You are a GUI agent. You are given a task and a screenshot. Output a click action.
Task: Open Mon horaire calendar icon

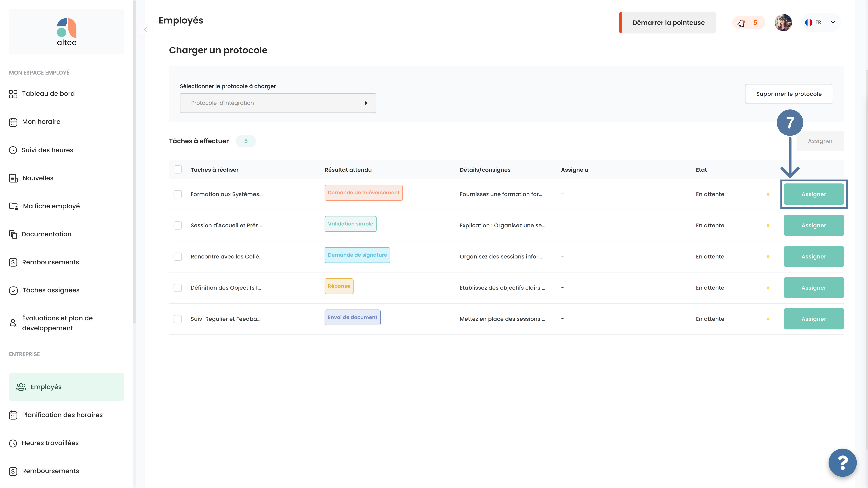pos(13,122)
